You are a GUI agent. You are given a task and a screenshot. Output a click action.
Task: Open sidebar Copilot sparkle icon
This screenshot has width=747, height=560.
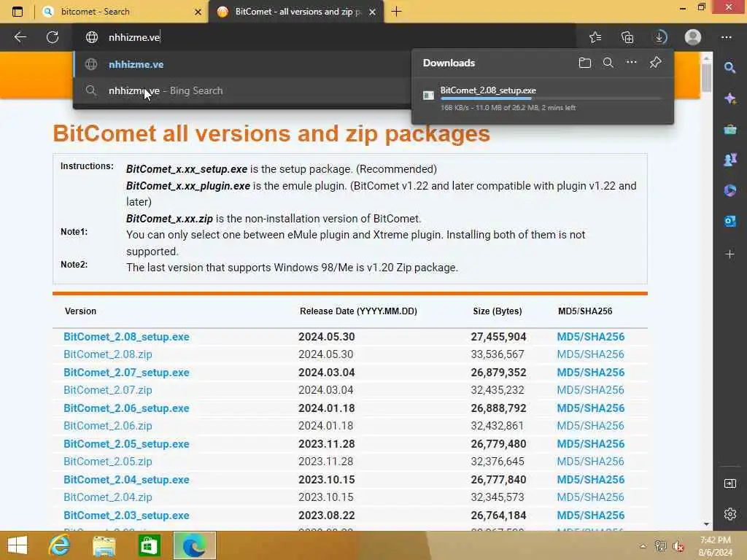(729, 98)
